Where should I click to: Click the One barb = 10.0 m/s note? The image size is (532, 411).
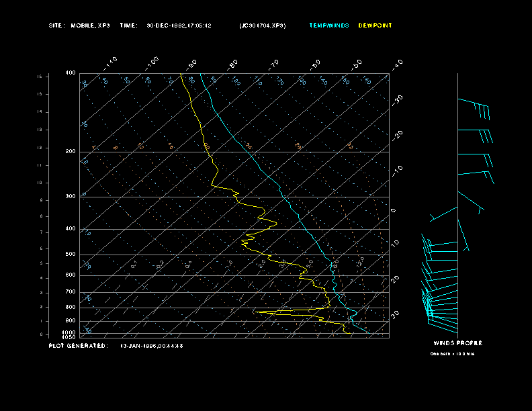point(452,354)
